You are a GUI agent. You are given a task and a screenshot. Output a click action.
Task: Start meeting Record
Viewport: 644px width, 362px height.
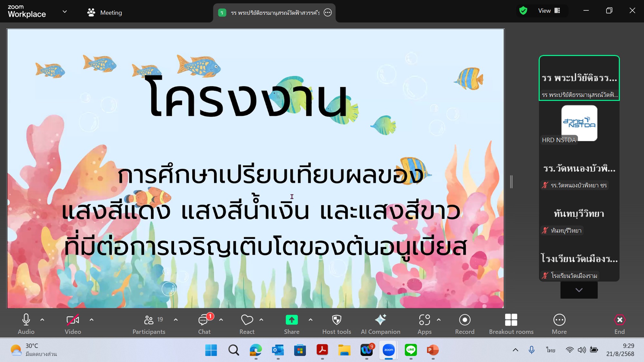point(465,320)
